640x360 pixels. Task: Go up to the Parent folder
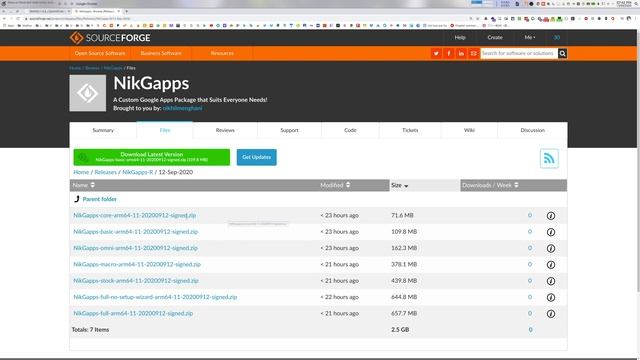tap(100, 199)
